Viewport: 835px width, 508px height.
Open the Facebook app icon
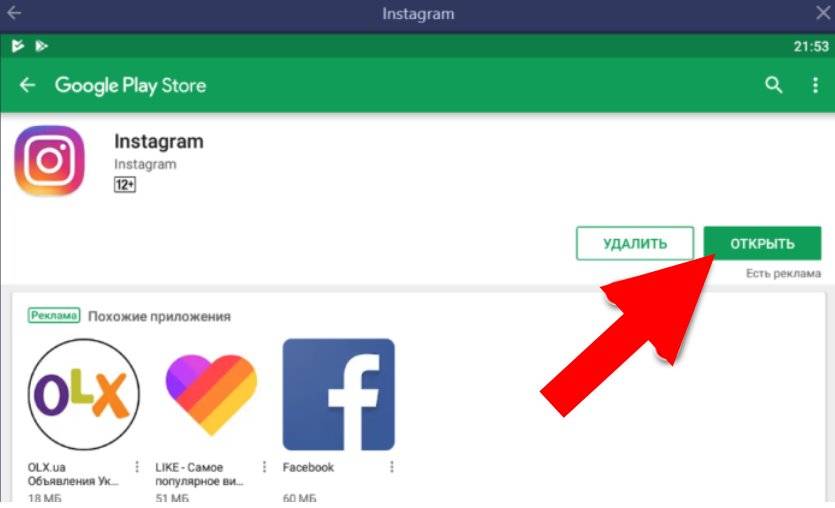(x=339, y=395)
